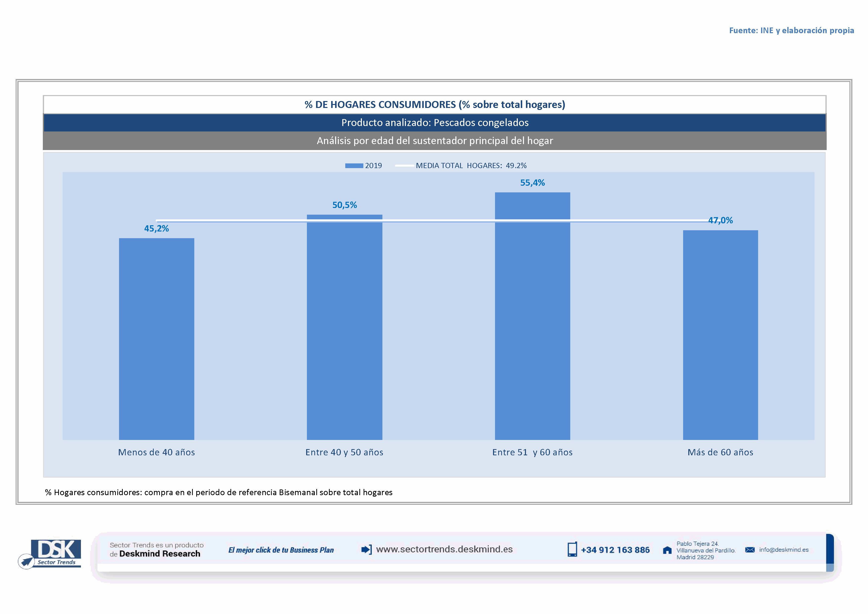Click the info@deskmind.es email address
The width and height of the screenshot is (868, 614).
coord(784,550)
